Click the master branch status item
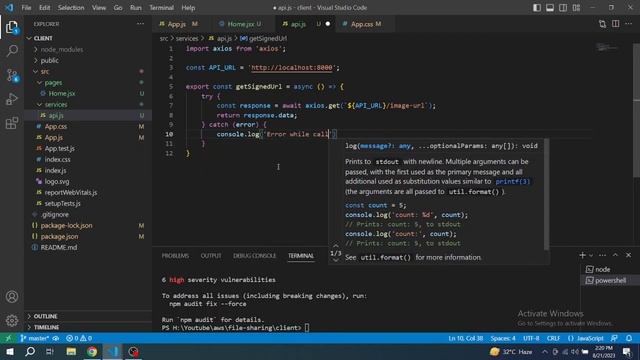Viewport: 640px width, 360px height. 35,338
